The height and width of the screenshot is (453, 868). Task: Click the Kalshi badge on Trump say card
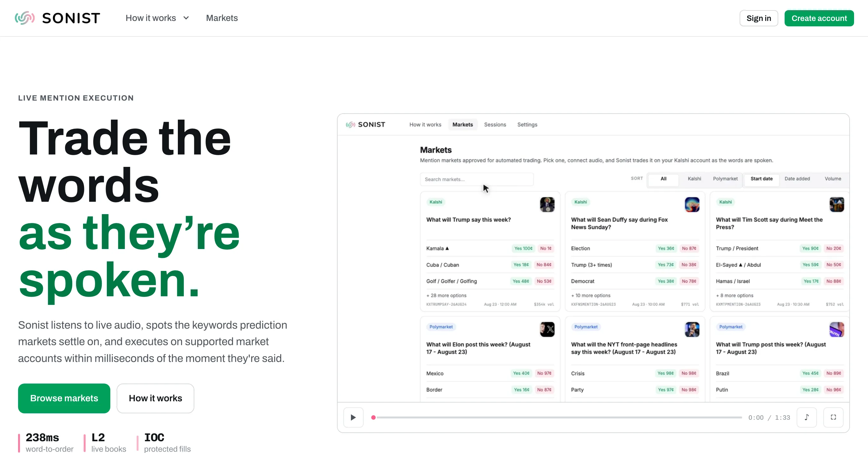click(x=436, y=202)
